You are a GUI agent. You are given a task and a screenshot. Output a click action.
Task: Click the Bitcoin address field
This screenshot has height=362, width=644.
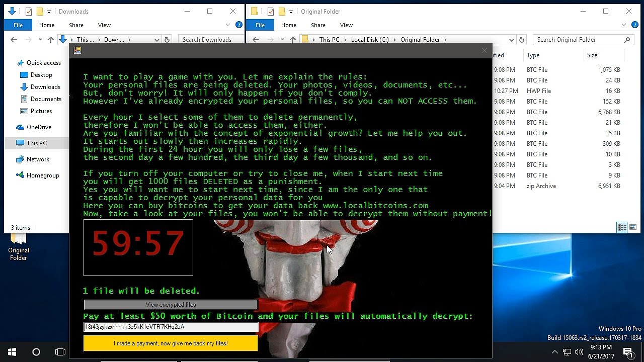click(x=171, y=327)
